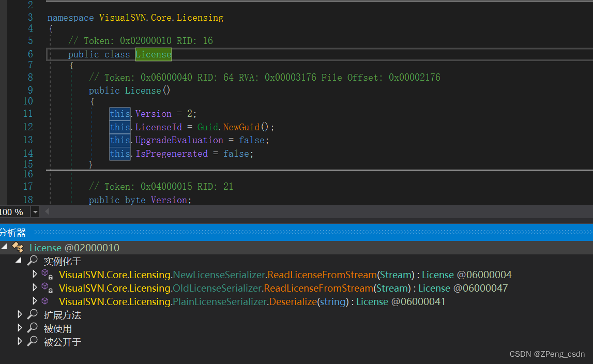Click the horizontal scrollbar left arrow
Screen dimensions: 593x364
[47, 211]
